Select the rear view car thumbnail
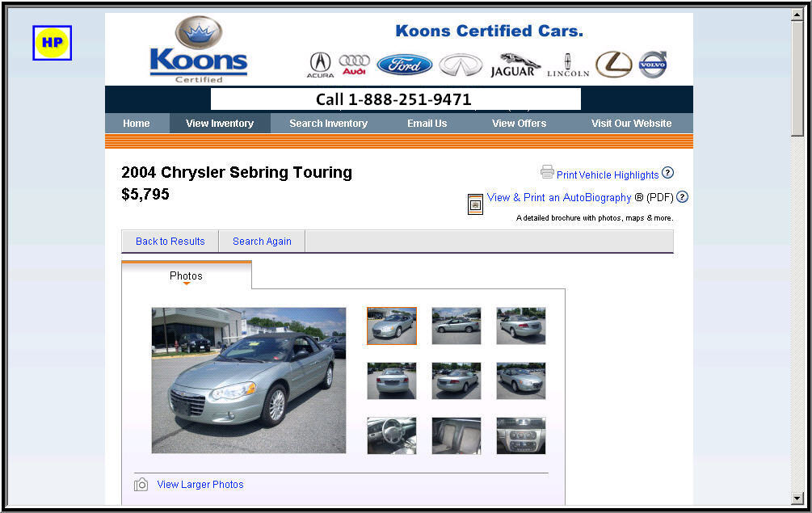Viewport: 812px width, 513px height. (392, 381)
